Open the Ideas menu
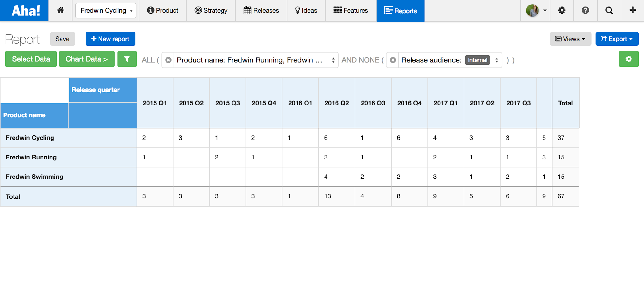The height and width of the screenshot is (282, 644). click(x=306, y=11)
